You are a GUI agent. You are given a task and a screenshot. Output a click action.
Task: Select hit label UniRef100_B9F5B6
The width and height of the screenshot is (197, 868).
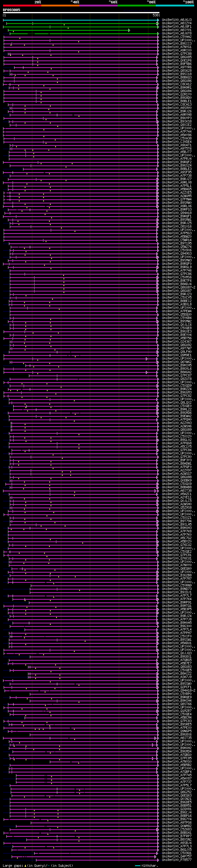click(x=177, y=64)
